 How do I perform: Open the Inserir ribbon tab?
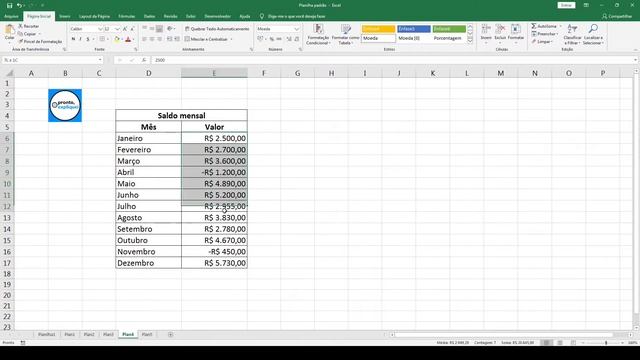tap(64, 16)
